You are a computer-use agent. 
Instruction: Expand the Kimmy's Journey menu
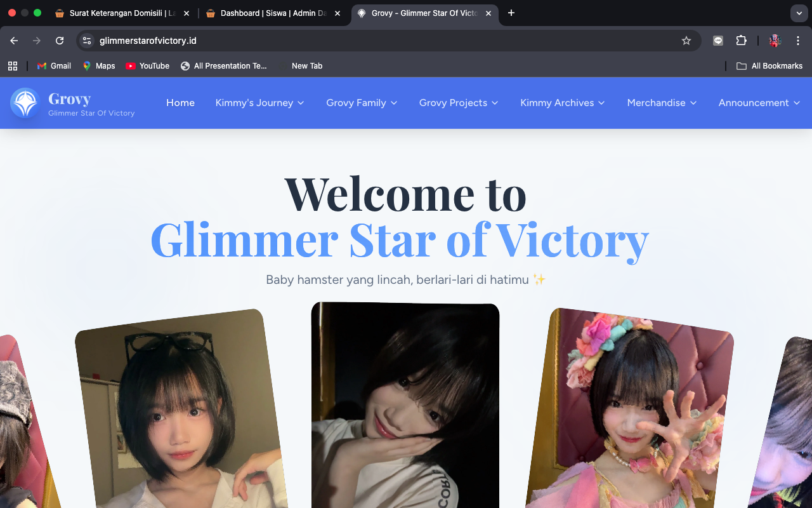pyautogui.click(x=260, y=103)
